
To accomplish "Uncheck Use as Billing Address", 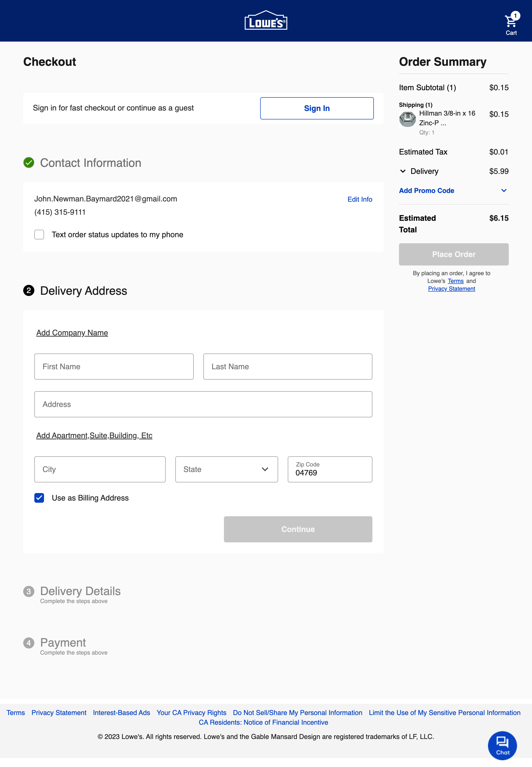I will 39,498.
